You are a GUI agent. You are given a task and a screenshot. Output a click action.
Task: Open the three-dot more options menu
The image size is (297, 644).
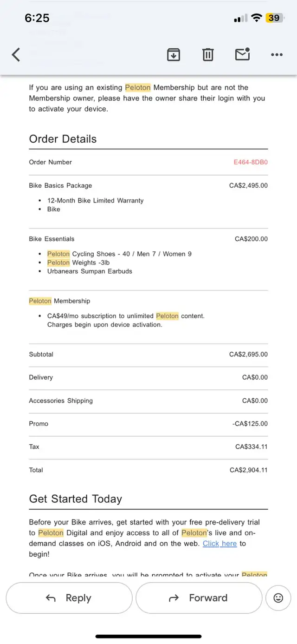pyautogui.click(x=277, y=55)
